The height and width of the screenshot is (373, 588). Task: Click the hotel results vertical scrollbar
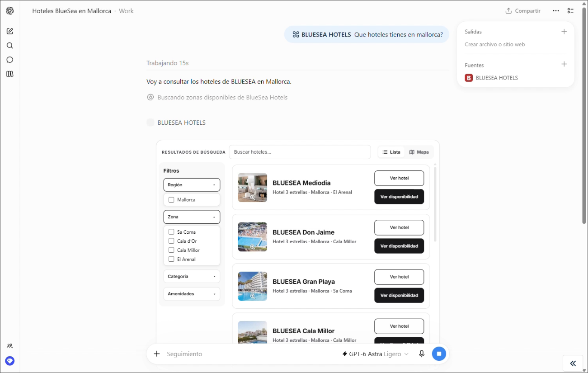click(x=435, y=203)
